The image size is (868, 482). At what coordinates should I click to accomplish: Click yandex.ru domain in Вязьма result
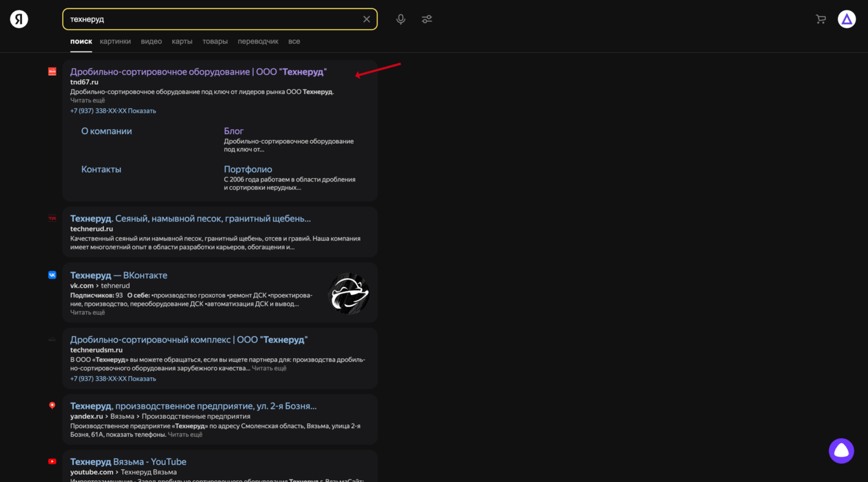pos(87,417)
